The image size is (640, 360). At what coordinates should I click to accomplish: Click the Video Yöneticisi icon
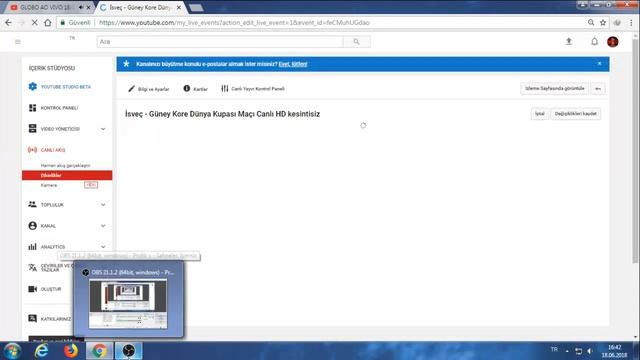tap(33, 129)
